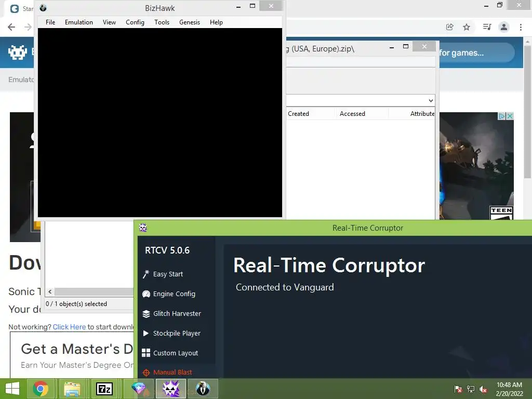The width and height of the screenshot is (532, 399).
Task: Expand the 7-Zip address path dropdown
Action: tap(431, 100)
